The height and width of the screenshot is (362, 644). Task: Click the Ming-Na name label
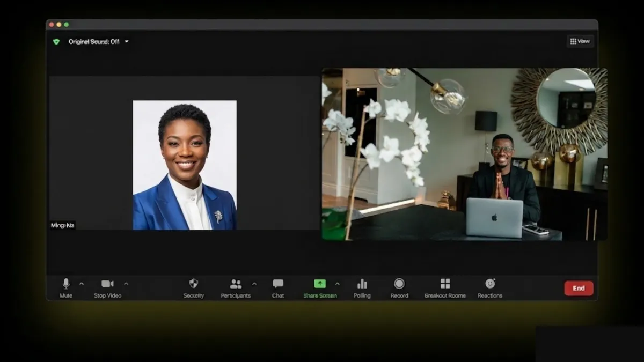pos(63,225)
